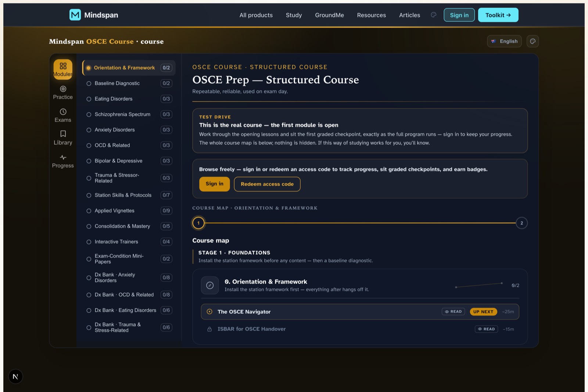
Task: Click the yellow Sign in button
Action: (x=215, y=184)
